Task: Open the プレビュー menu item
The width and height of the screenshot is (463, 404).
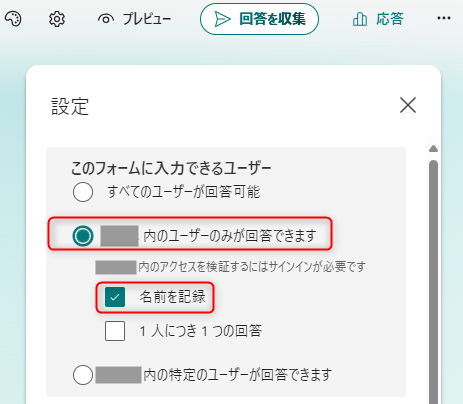Action: click(135, 19)
